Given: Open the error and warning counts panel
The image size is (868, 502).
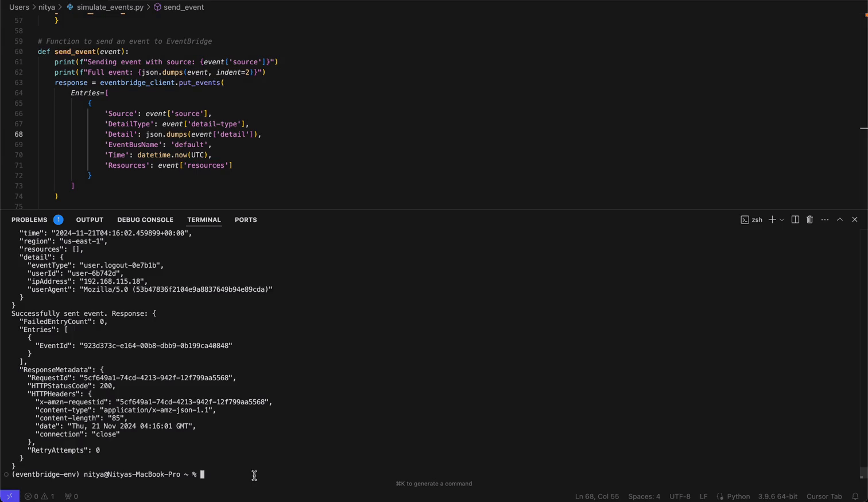Looking at the screenshot, I should [x=40, y=496].
